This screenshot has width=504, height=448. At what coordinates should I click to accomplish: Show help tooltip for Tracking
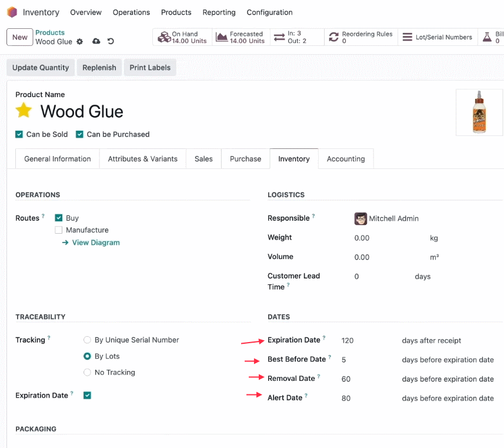[x=49, y=337]
